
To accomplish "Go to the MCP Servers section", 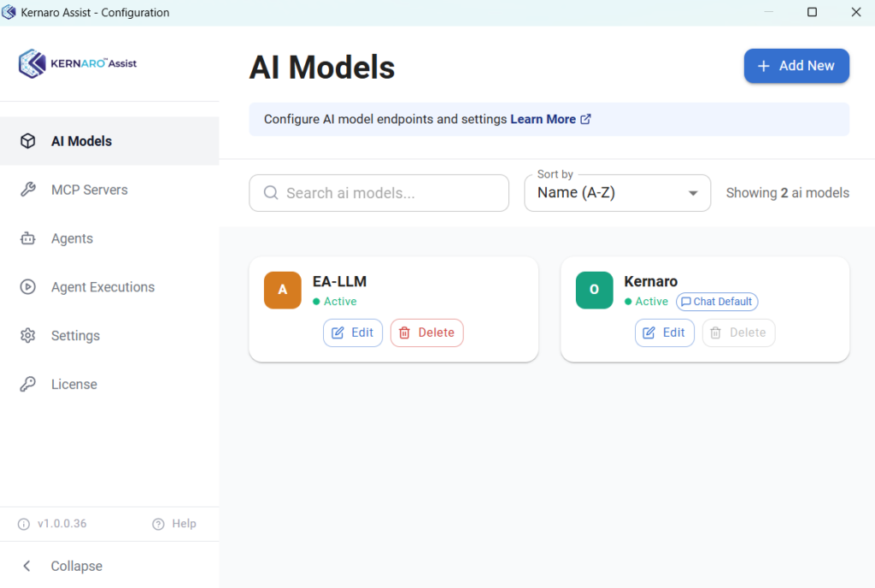I will [x=89, y=190].
